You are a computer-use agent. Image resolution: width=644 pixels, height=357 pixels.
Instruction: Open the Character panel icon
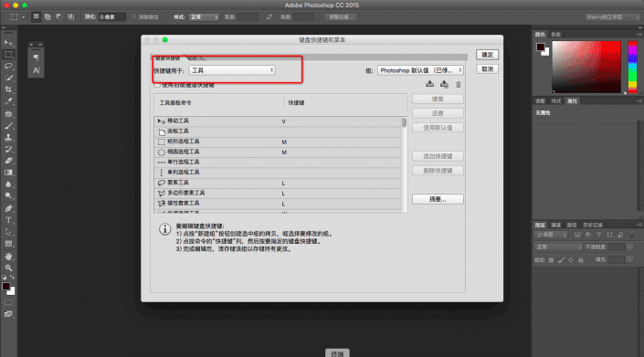tap(37, 70)
